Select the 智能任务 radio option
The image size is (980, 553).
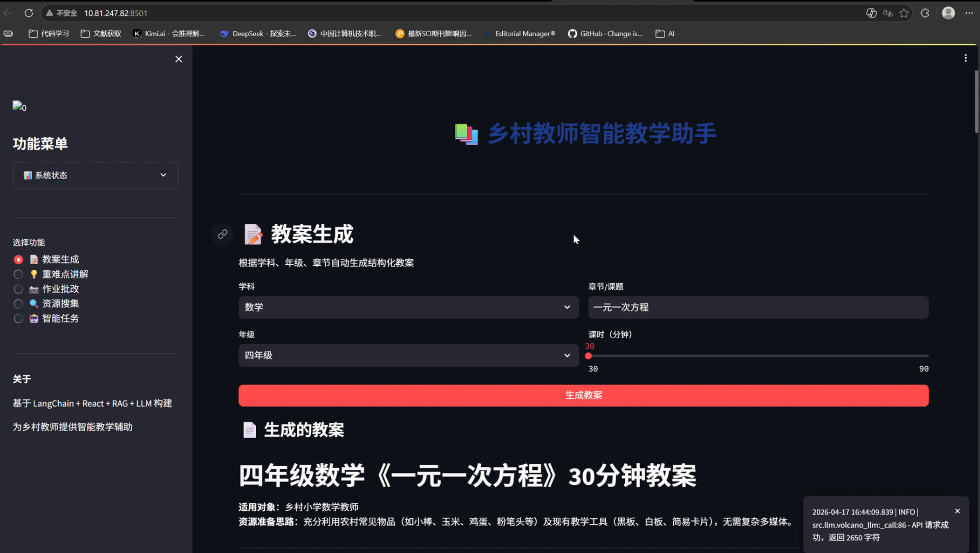[x=18, y=319]
